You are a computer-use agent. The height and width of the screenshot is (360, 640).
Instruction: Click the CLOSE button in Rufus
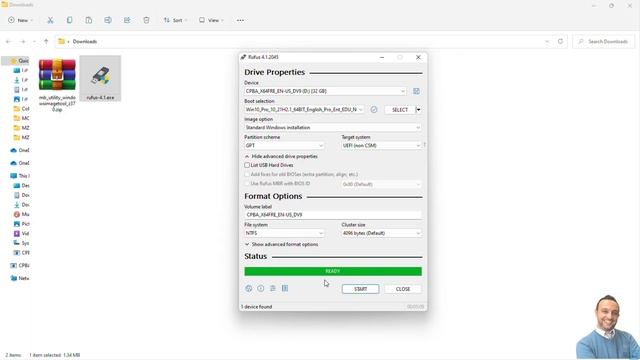403,289
